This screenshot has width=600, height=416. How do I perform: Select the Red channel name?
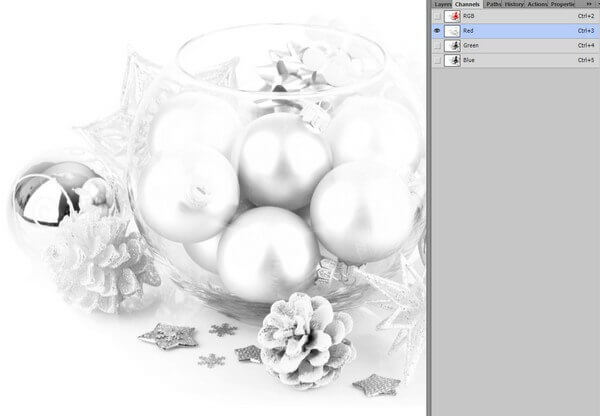468,31
